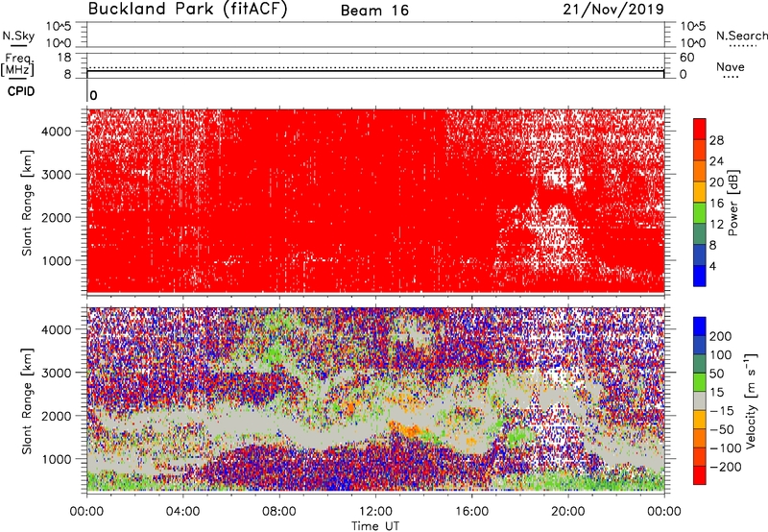Click the 'Velocity [m s-1]' colorbar label
The image size is (768, 532).
pyautogui.click(x=750, y=400)
